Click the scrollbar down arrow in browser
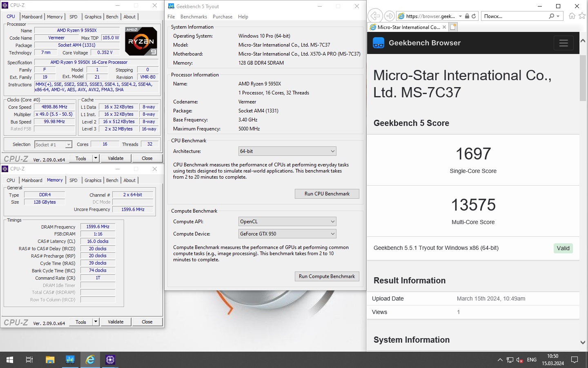Image resolution: width=588 pixels, height=368 pixels. pyautogui.click(x=583, y=342)
